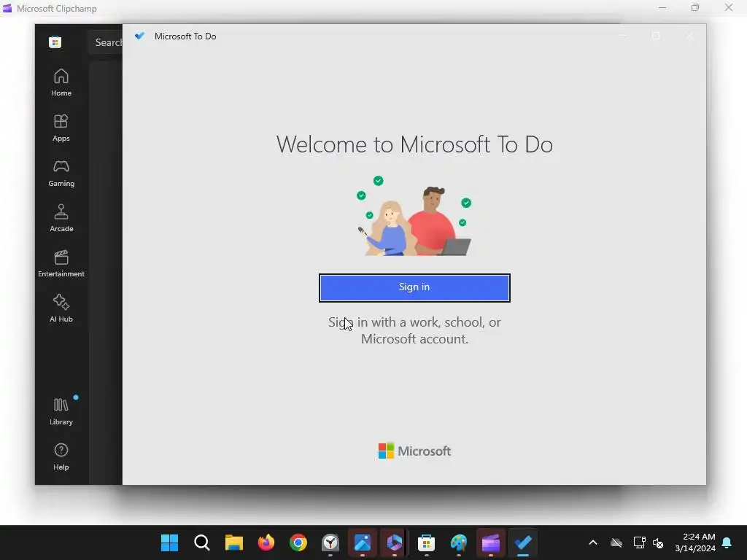Open AI Hub in Microsoft Store
Viewport: 747px width, 560px height.
(61, 308)
